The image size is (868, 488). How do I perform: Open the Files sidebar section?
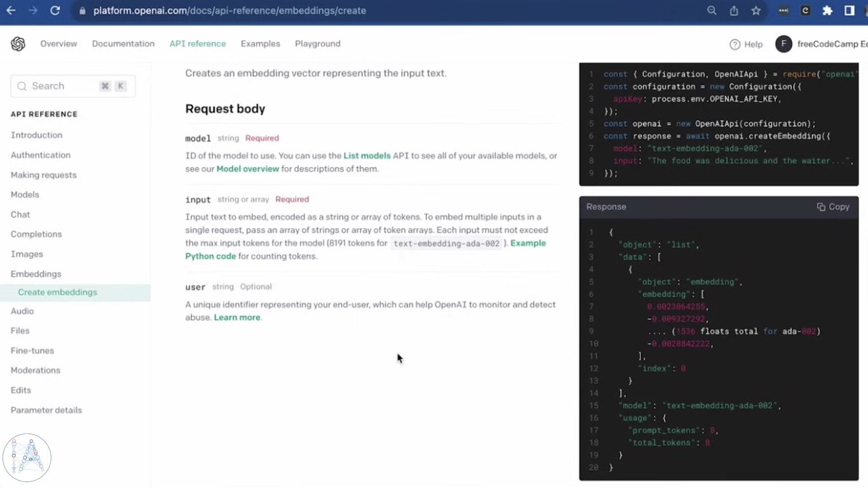(x=20, y=331)
